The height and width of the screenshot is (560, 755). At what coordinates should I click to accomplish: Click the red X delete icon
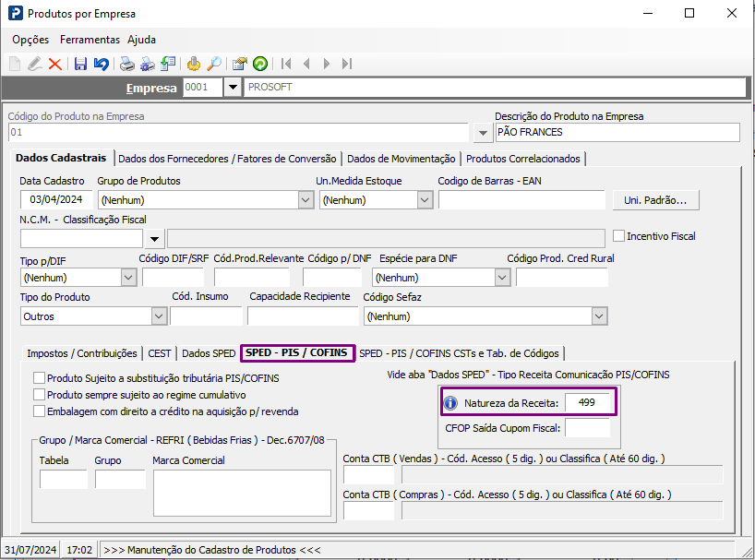coord(54,64)
